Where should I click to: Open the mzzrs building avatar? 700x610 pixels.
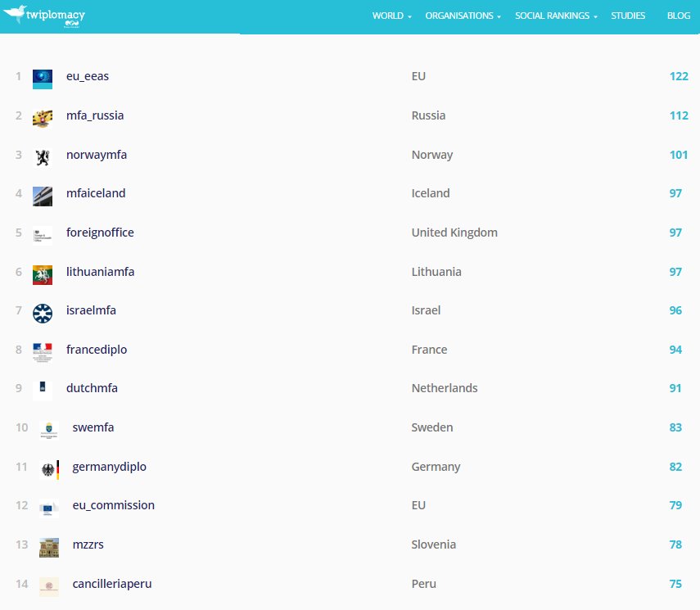(48, 548)
